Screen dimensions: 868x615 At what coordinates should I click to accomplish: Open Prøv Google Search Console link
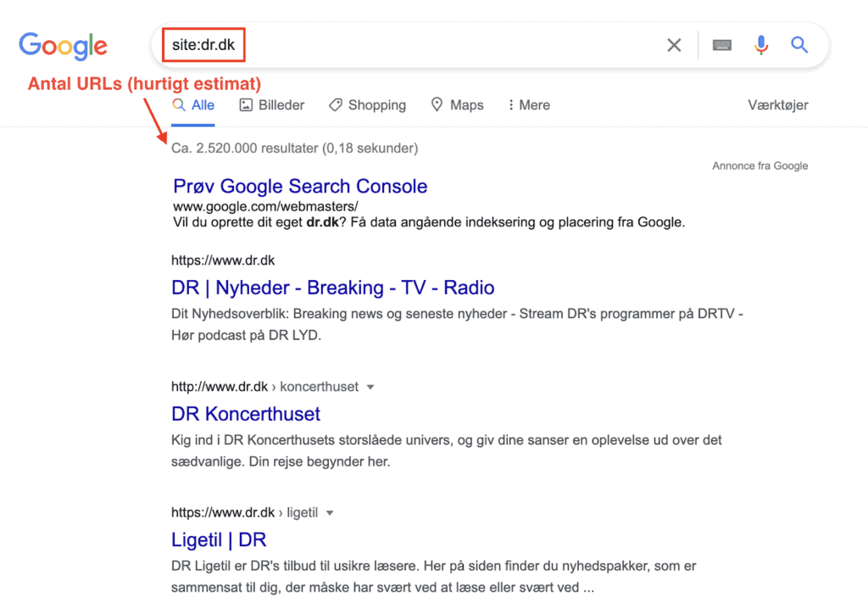tap(300, 186)
